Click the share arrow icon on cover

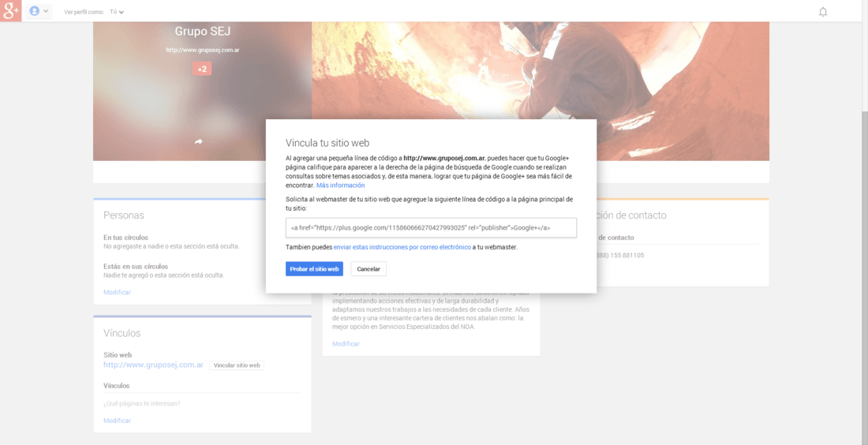click(198, 142)
